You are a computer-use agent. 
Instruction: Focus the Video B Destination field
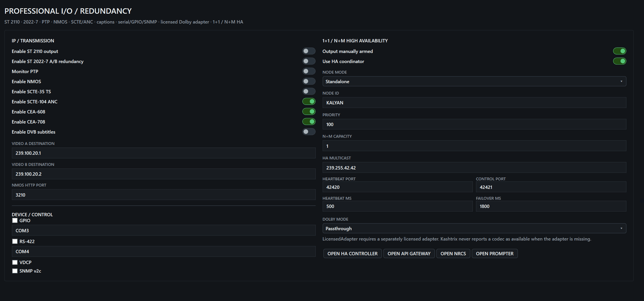[x=164, y=174]
